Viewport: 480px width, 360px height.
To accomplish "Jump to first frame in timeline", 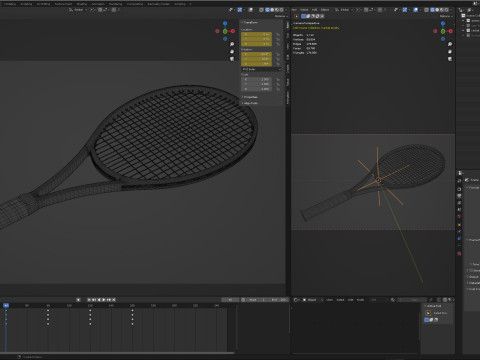I will (89, 300).
